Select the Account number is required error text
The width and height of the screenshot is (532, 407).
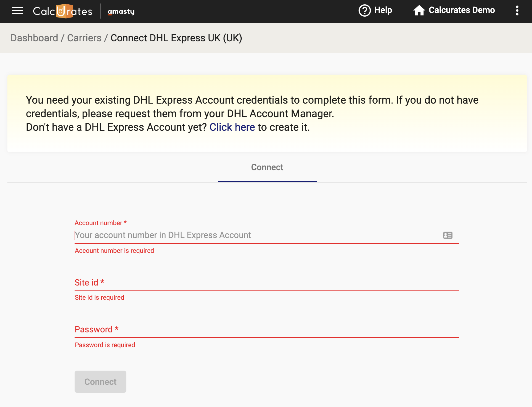click(x=114, y=250)
